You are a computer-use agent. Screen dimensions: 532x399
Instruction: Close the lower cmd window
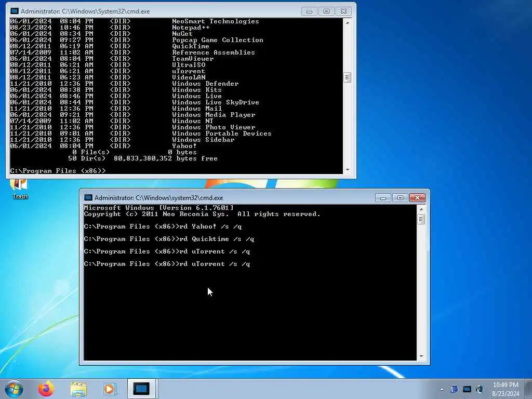point(417,197)
